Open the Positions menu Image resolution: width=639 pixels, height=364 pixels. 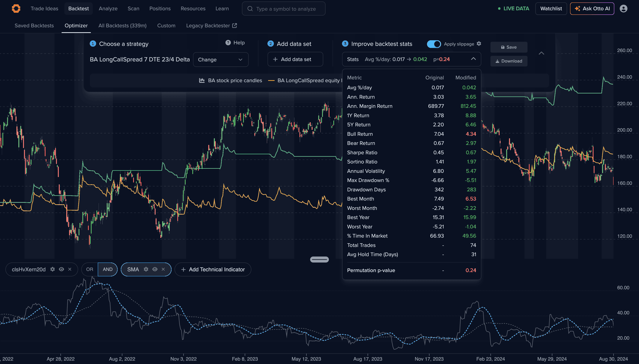[160, 8]
